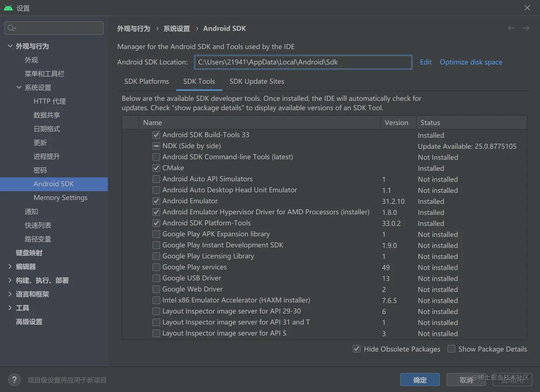Image resolution: width=540 pixels, height=392 pixels.
Task: Enable Android SDK Command-line Tools checkbox
Action: pos(156,157)
